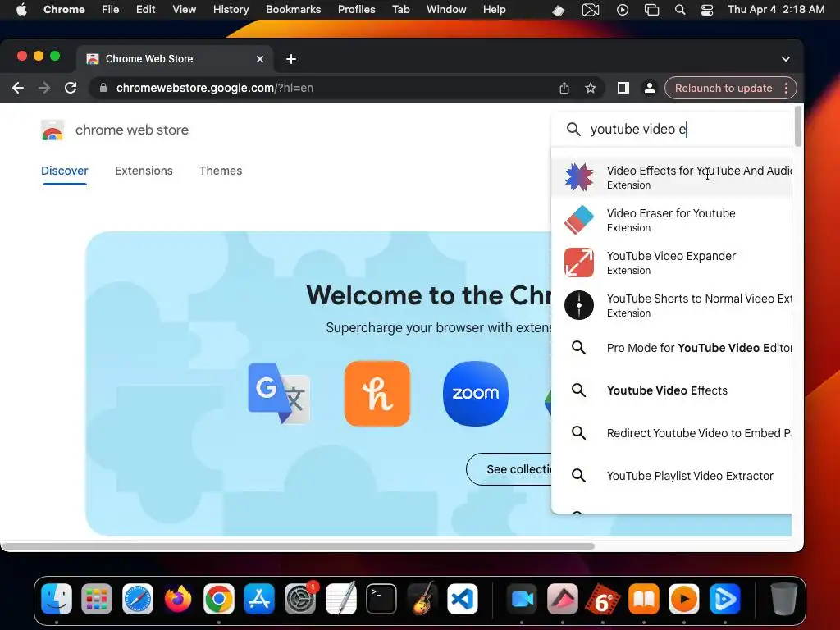840x630 pixels.
Task: Click Spotlight search in menu bar
Action: coord(680,10)
